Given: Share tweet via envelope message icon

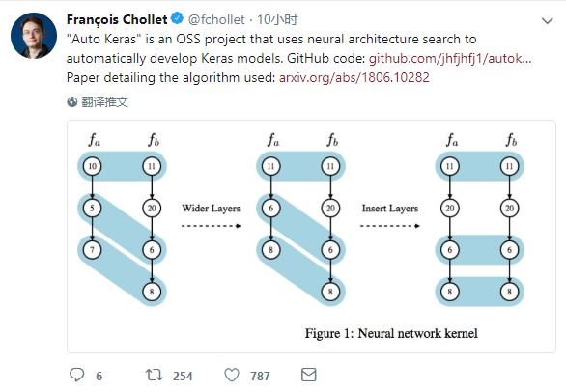Looking at the screenshot, I should click(309, 375).
